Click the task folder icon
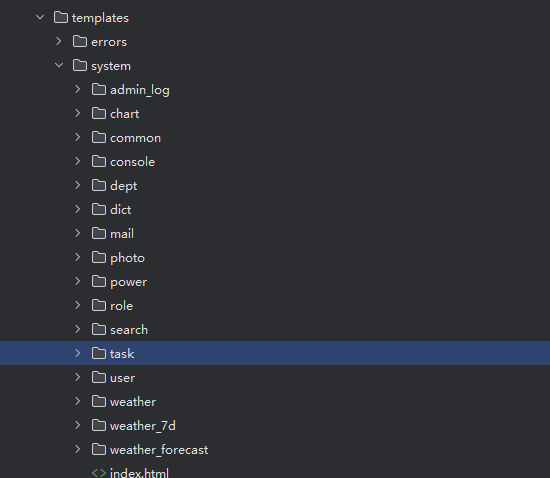This screenshot has height=478, width=550. tap(99, 353)
